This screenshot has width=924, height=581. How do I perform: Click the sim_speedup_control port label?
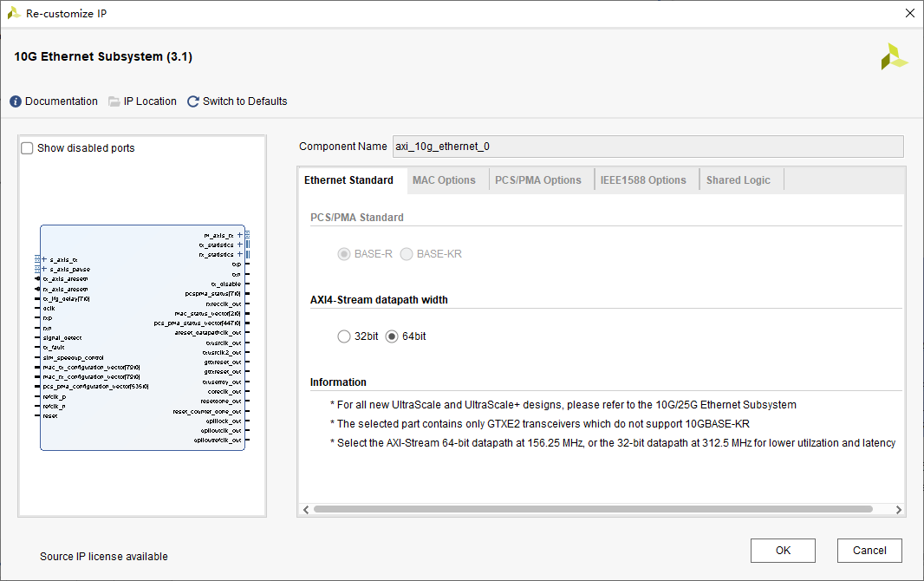click(x=73, y=357)
